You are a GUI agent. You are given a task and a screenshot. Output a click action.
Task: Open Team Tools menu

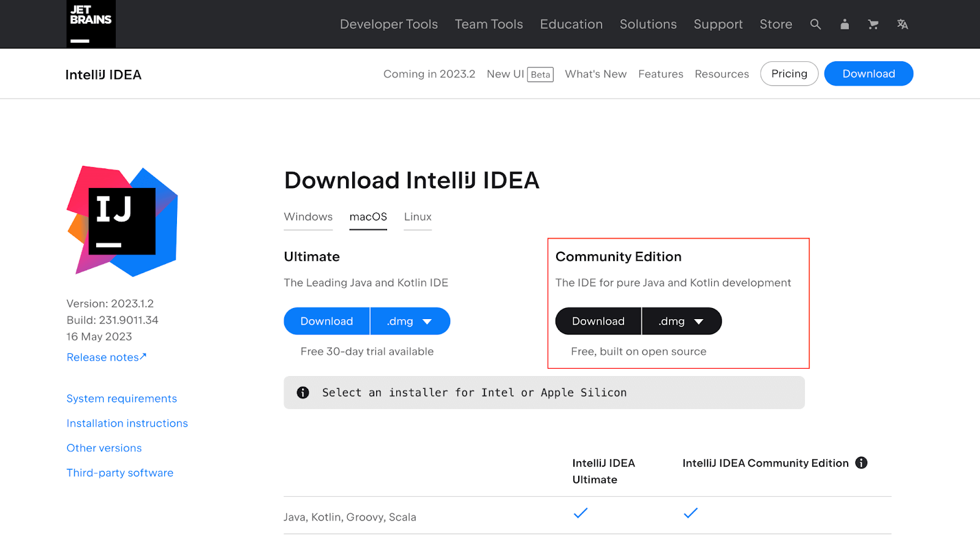point(489,24)
